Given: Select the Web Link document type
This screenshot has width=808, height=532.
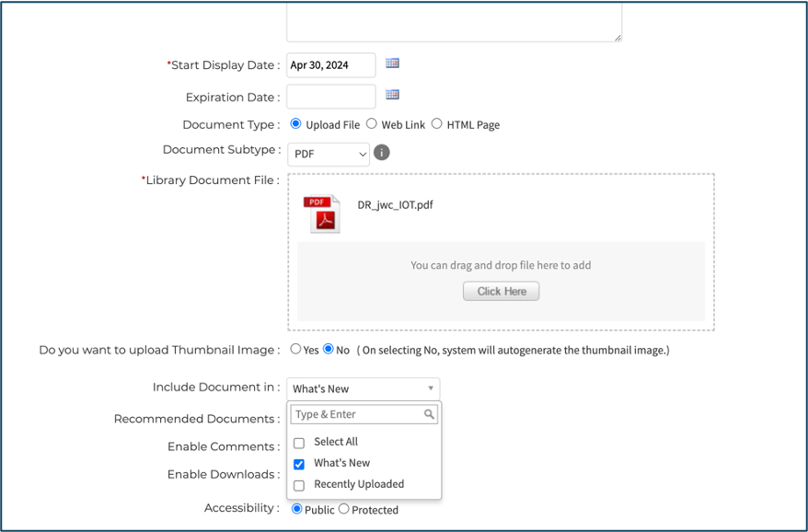Looking at the screenshot, I should pyautogui.click(x=372, y=123).
